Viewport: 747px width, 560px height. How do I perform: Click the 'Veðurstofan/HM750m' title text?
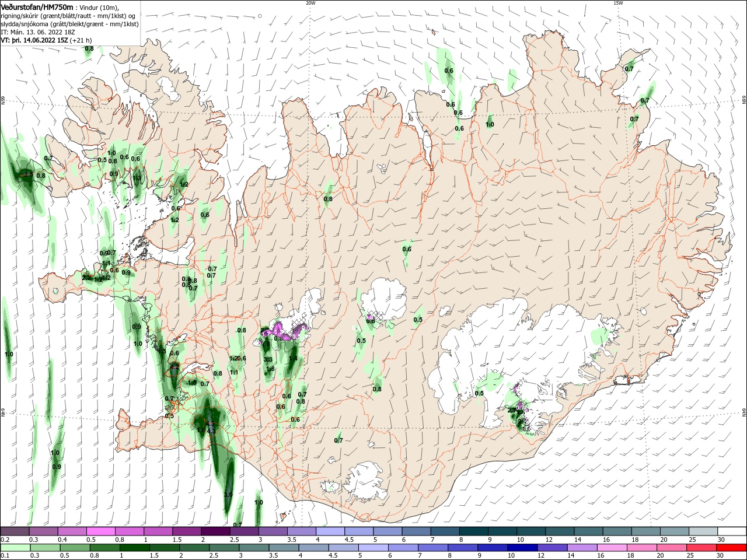click(37, 6)
